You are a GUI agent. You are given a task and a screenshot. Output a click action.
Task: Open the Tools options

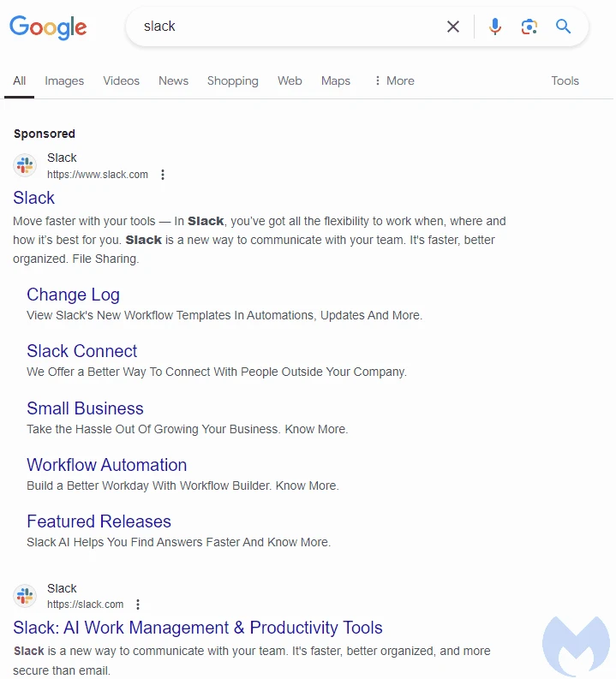pos(565,81)
